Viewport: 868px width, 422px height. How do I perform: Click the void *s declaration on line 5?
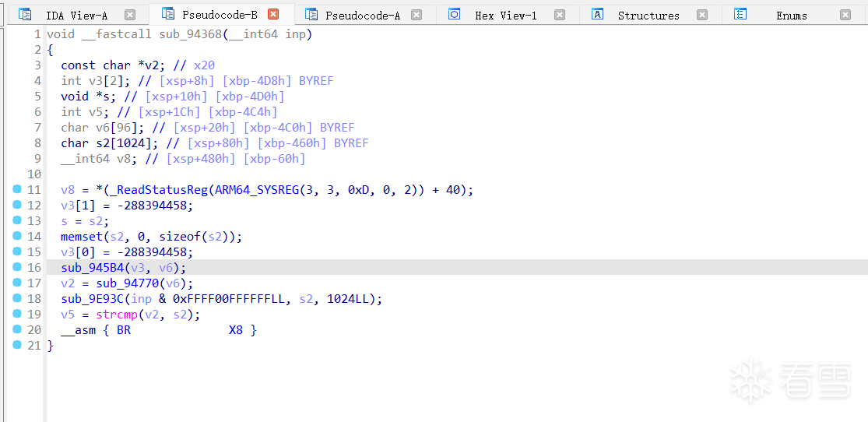[x=89, y=97]
